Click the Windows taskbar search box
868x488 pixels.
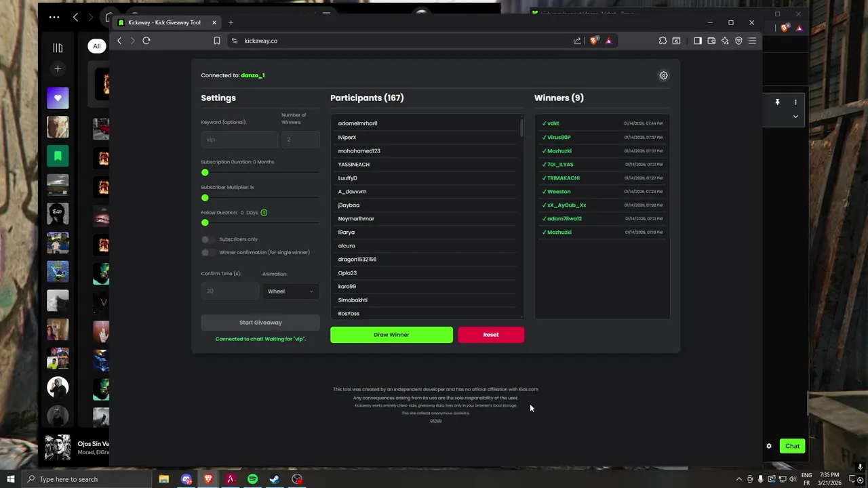tap(86, 479)
